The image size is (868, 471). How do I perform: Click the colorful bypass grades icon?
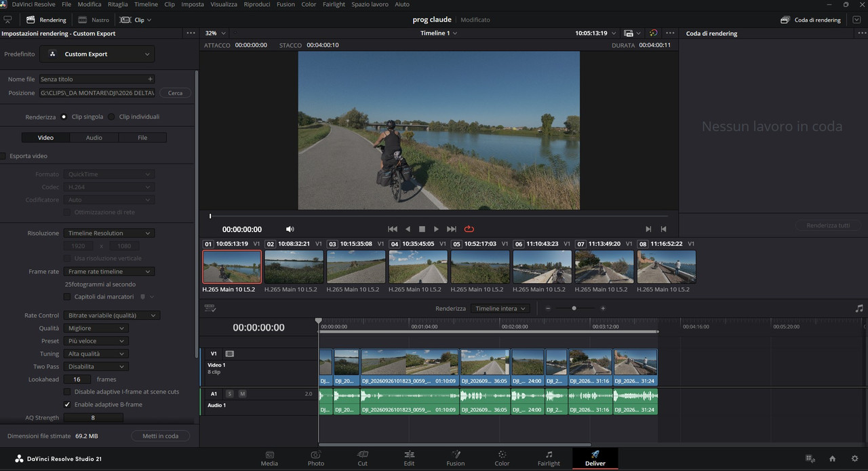coord(653,33)
